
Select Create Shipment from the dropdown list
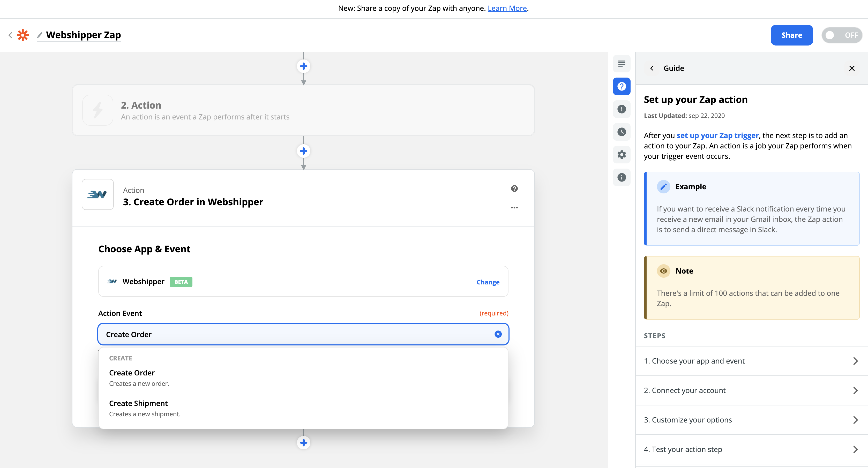[303, 408]
